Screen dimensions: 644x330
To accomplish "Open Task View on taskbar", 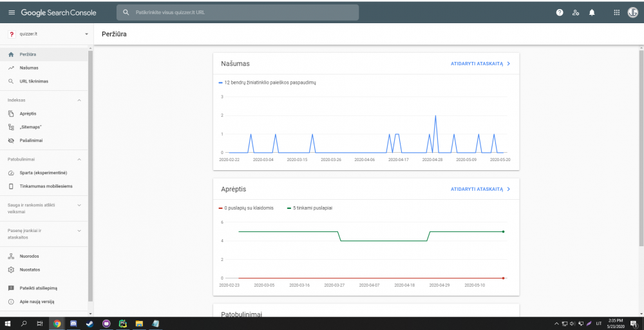I will pos(40,324).
